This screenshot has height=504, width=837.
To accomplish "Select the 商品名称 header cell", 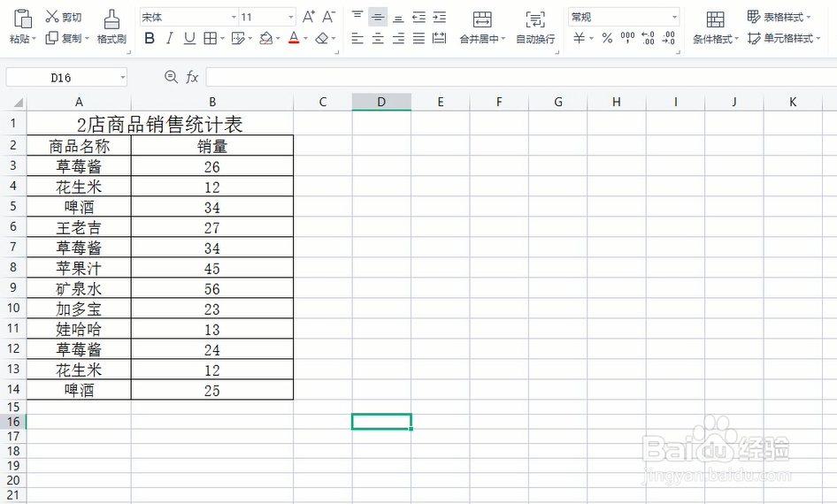I will 79,146.
